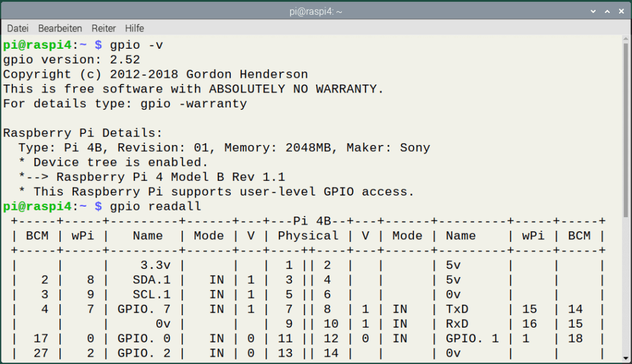632x364 pixels.
Task: Open the Bearbeiten menu
Action: pyautogui.click(x=60, y=28)
